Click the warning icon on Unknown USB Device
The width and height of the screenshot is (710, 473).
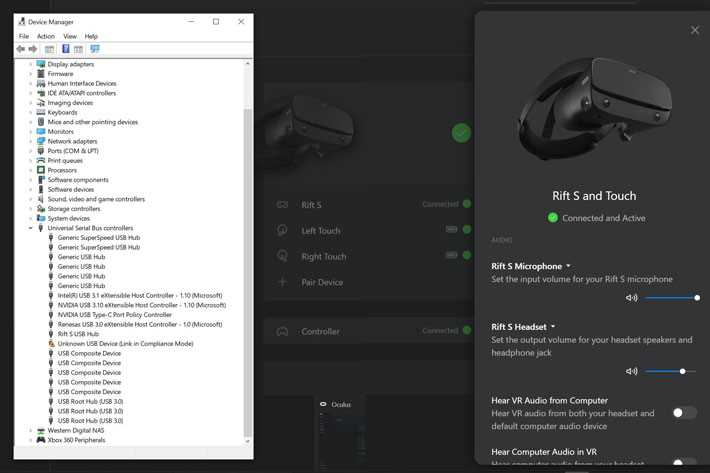tap(51, 343)
